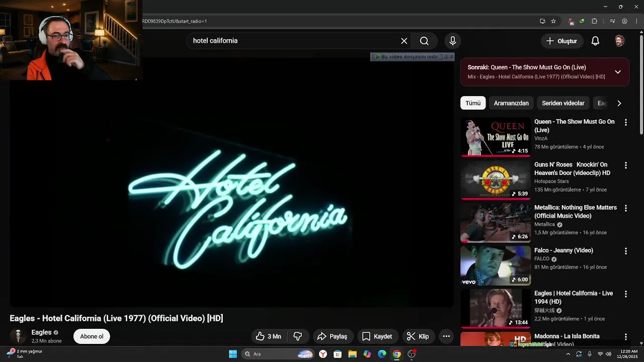Screen dimensions: 644x362
Task: Bookmark this page with the star icon
Action: tap(553, 21)
